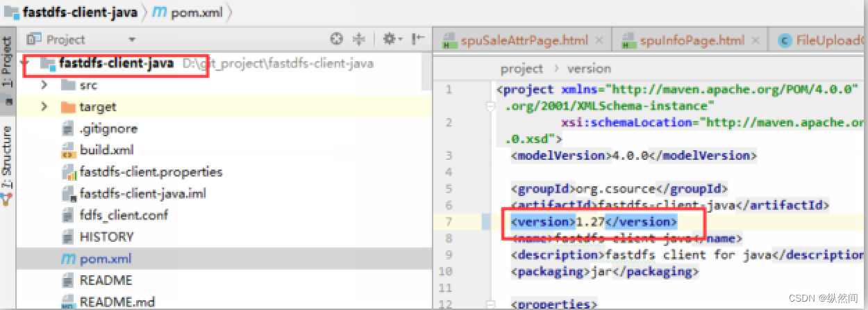Click the Maven pom.xml icon in tree
868x310 pixels.
tap(68, 259)
